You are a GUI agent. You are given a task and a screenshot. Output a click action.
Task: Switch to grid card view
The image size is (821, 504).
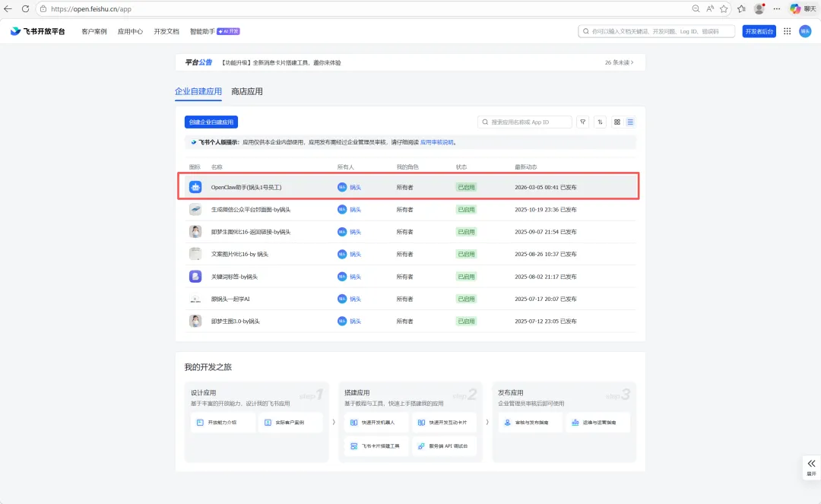click(617, 122)
